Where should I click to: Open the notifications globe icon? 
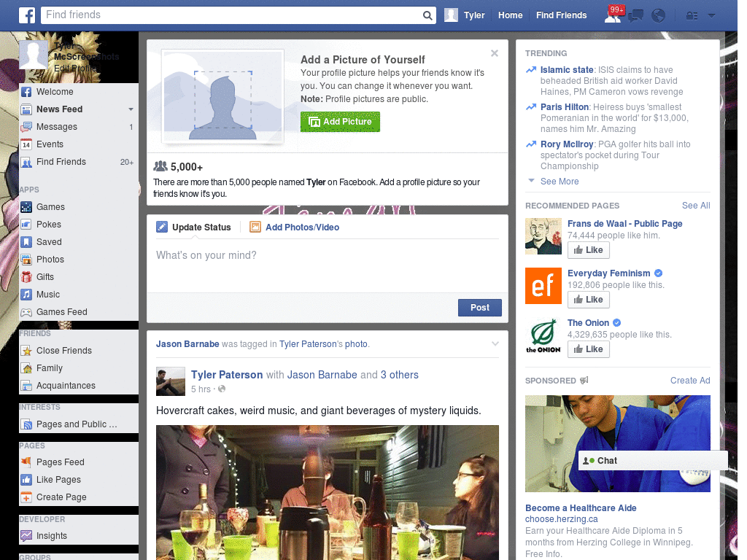pyautogui.click(x=659, y=16)
